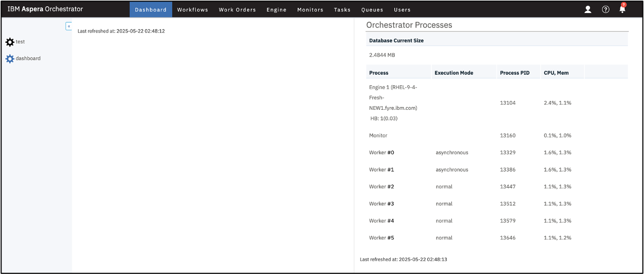The height and width of the screenshot is (274, 644).
Task: Click PID 13386
Action: 508,169
